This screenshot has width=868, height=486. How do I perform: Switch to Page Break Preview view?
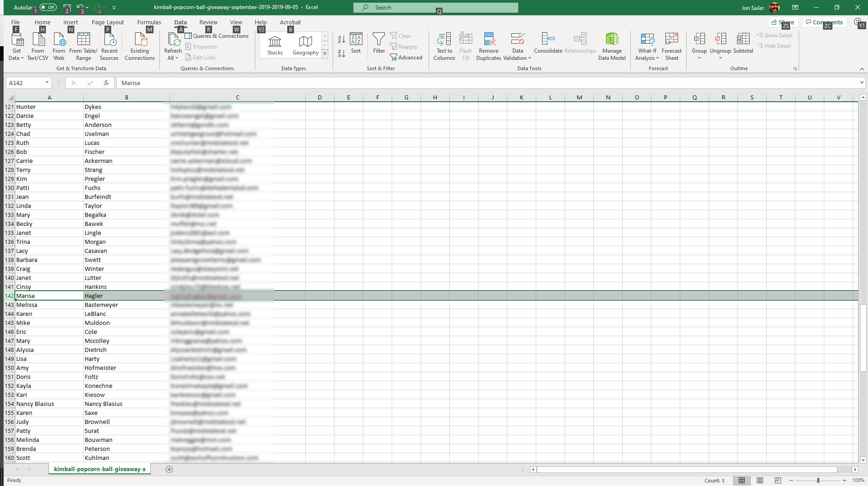pos(778,481)
